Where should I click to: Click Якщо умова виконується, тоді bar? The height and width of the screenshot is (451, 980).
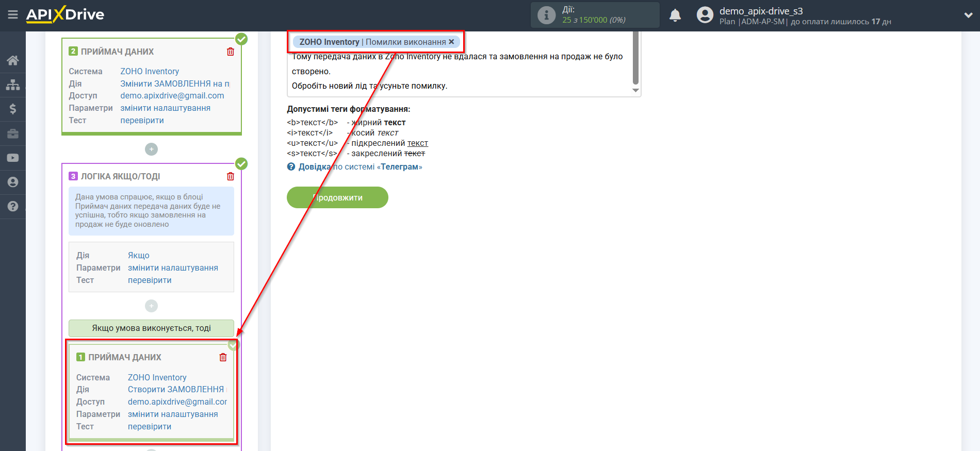click(x=151, y=328)
